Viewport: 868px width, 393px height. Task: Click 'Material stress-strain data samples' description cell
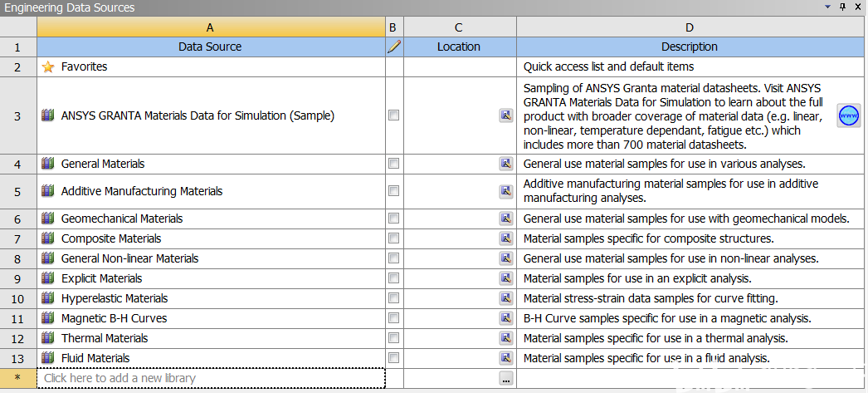690,299
